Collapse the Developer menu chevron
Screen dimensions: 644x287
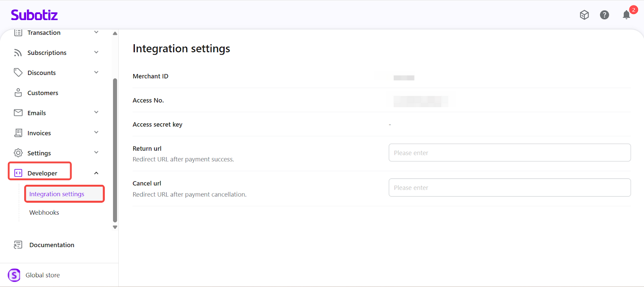pyautogui.click(x=96, y=173)
